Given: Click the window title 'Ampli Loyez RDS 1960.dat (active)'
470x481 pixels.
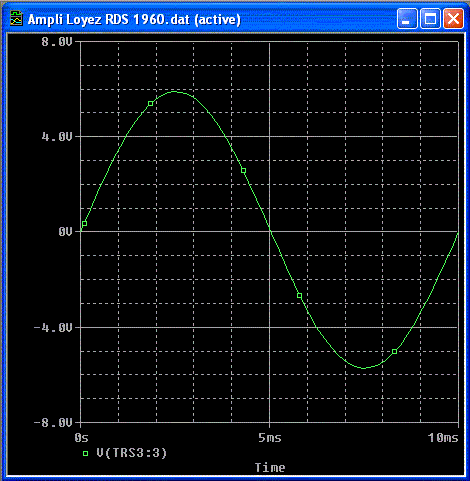Looking at the screenshot, I should [x=134, y=19].
